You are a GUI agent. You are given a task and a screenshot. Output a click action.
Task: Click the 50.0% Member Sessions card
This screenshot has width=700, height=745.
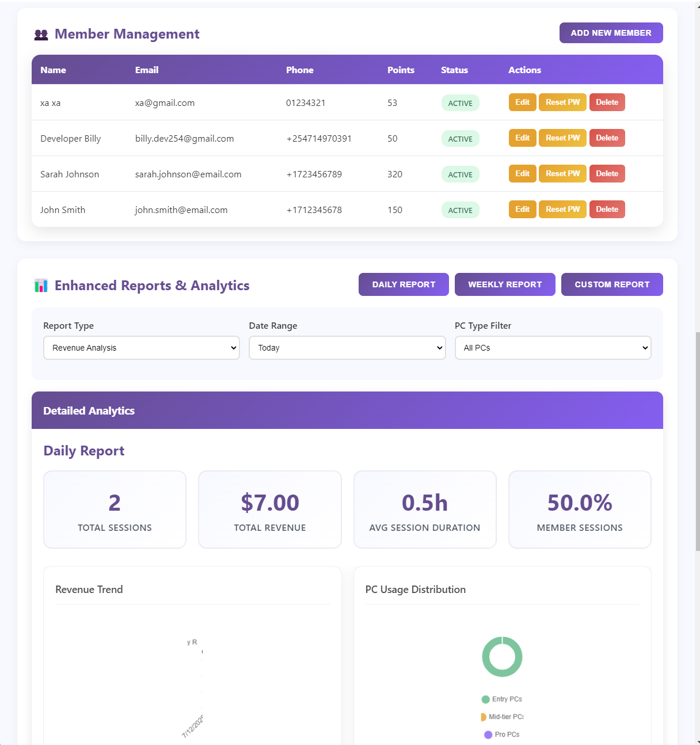pyautogui.click(x=580, y=510)
